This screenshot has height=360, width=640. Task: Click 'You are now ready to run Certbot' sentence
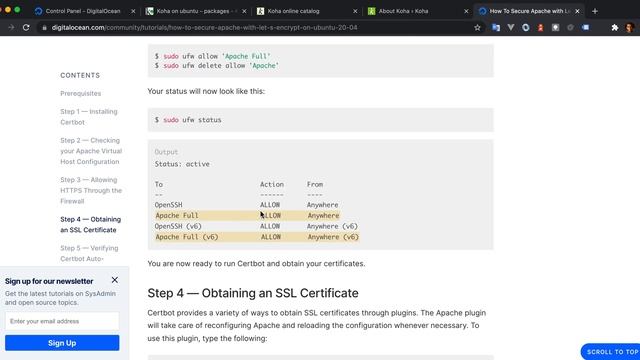pos(256,263)
